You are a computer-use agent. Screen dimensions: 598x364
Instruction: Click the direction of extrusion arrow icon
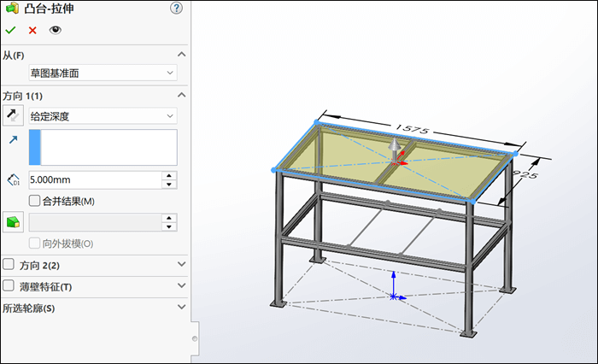(x=13, y=139)
